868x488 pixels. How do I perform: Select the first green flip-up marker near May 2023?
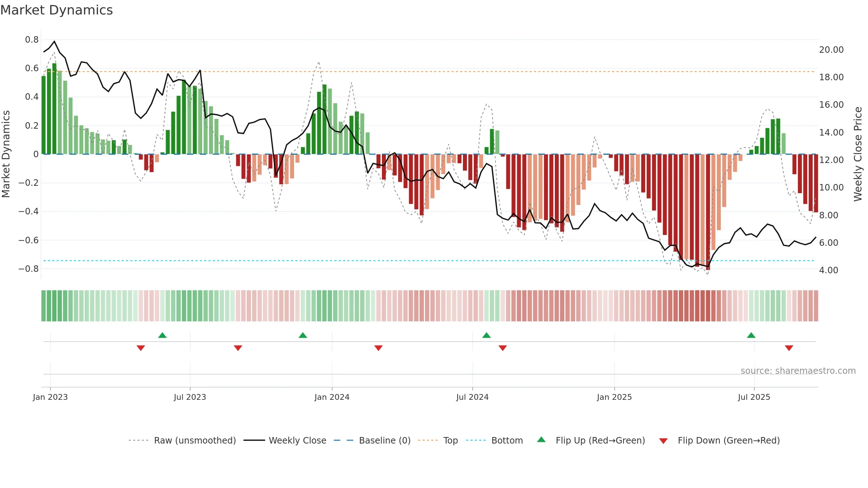click(x=162, y=335)
